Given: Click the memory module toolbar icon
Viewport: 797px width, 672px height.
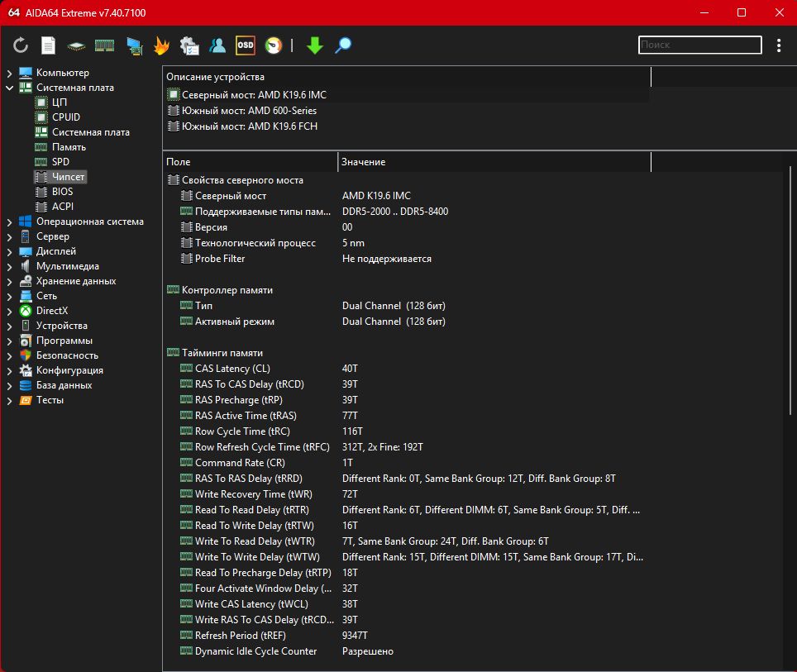Looking at the screenshot, I should [x=105, y=45].
